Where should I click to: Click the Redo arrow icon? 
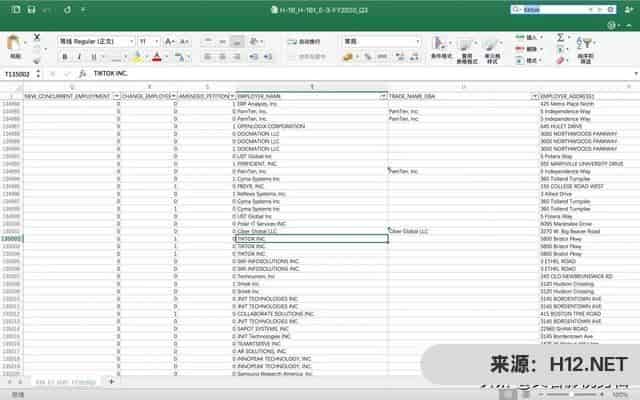[x=67, y=10]
